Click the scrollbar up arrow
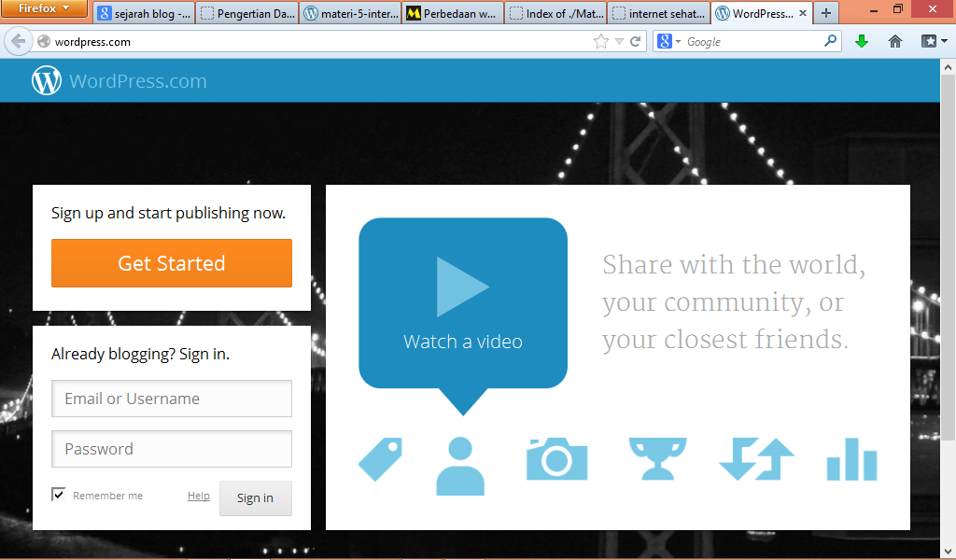This screenshot has width=956, height=560. [949, 67]
